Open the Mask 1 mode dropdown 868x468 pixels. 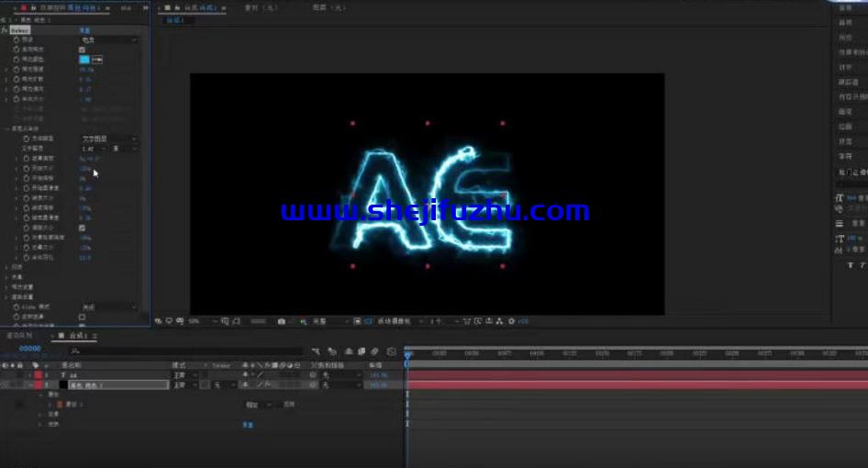point(258,405)
